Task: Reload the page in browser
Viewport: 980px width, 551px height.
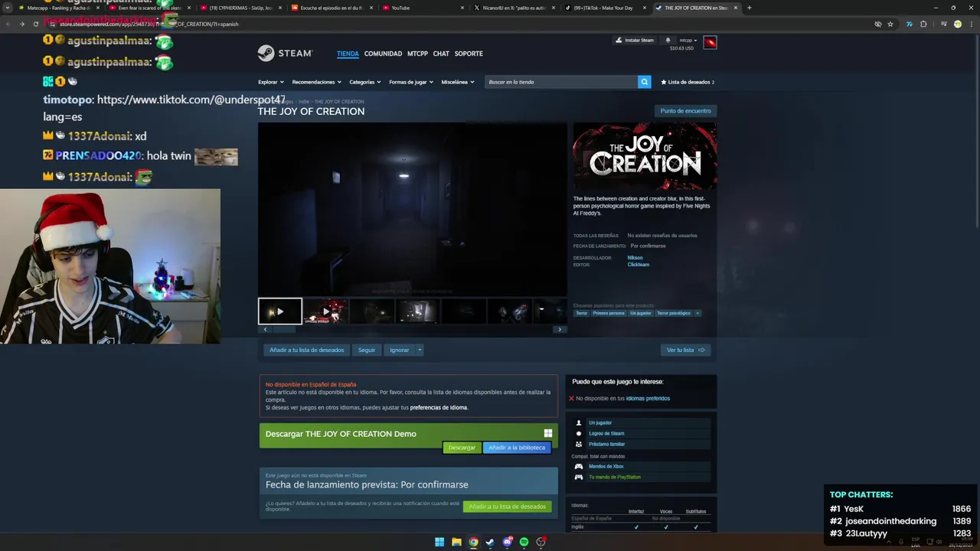Action: click(x=35, y=24)
